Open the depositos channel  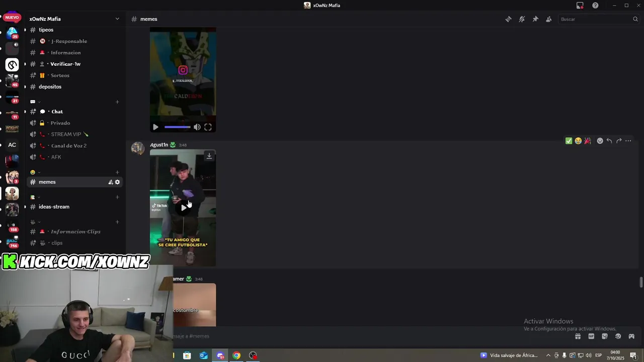pyautogui.click(x=75, y=86)
